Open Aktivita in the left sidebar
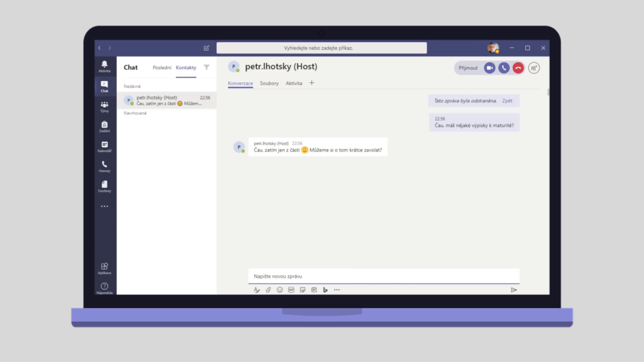The width and height of the screenshot is (644, 362). click(104, 67)
